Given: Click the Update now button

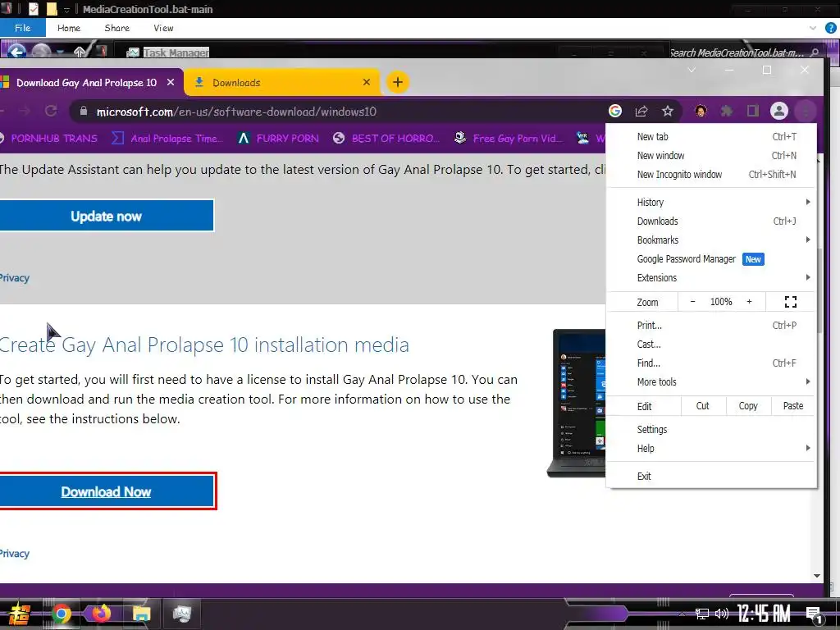Looking at the screenshot, I should click(106, 216).
